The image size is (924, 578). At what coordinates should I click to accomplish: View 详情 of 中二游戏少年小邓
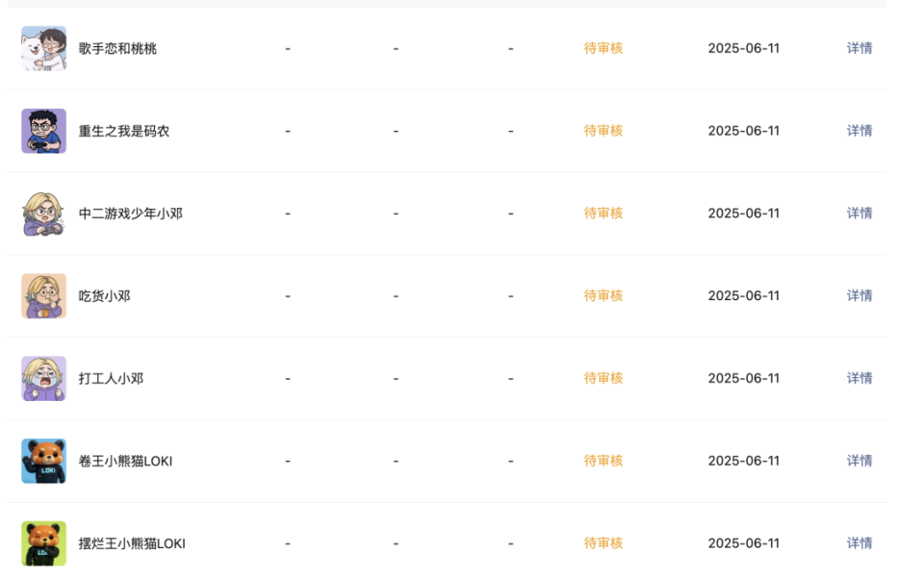(x=860, y=214)
